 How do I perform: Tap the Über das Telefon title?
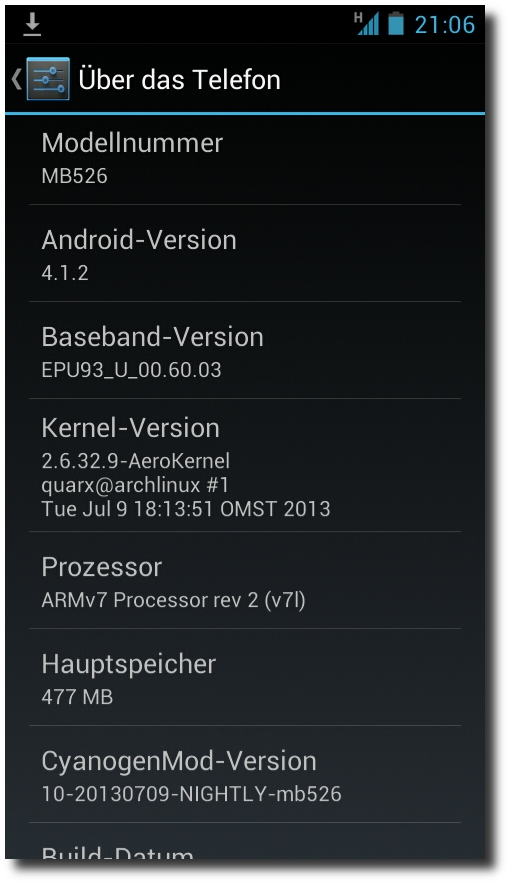tap(180, 79)
